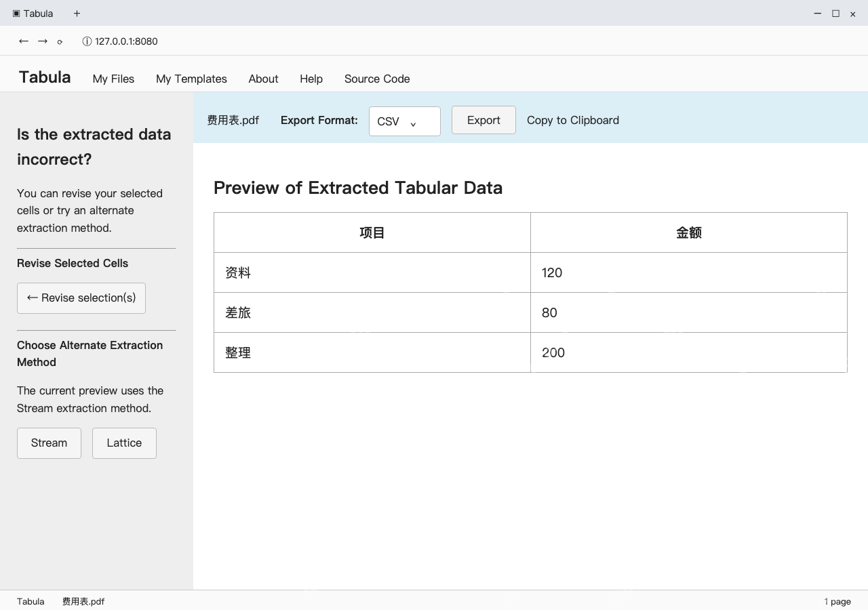Image resolution: width=868 pixels, height=610 pixels.
Task: Click the Tabula brand logo text
Action: (x=45, y=77)
